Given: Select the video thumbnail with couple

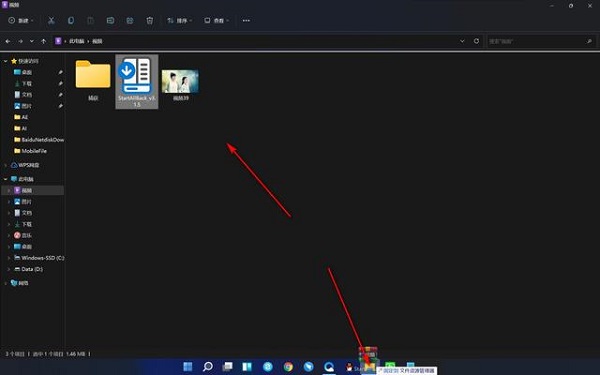Looking at the screenshot, I should 180,81.
